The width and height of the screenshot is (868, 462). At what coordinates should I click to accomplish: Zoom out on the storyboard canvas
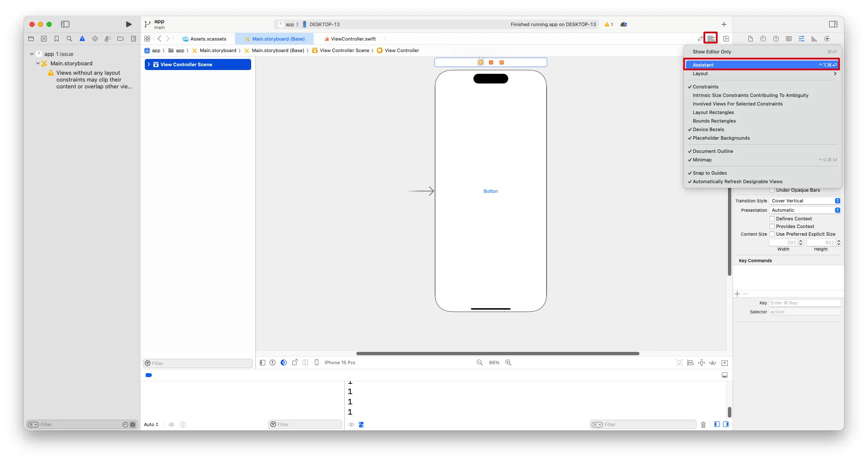coord(480,363)
